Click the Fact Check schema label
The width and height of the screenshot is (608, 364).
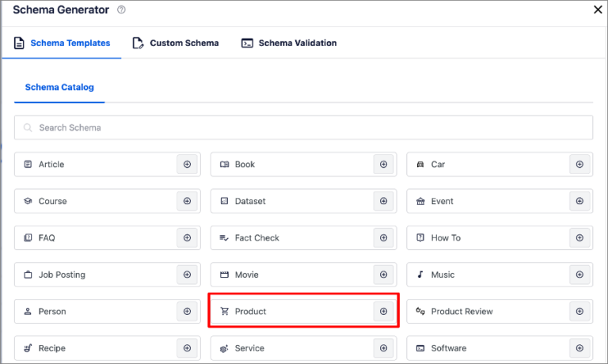click(256, 237)
